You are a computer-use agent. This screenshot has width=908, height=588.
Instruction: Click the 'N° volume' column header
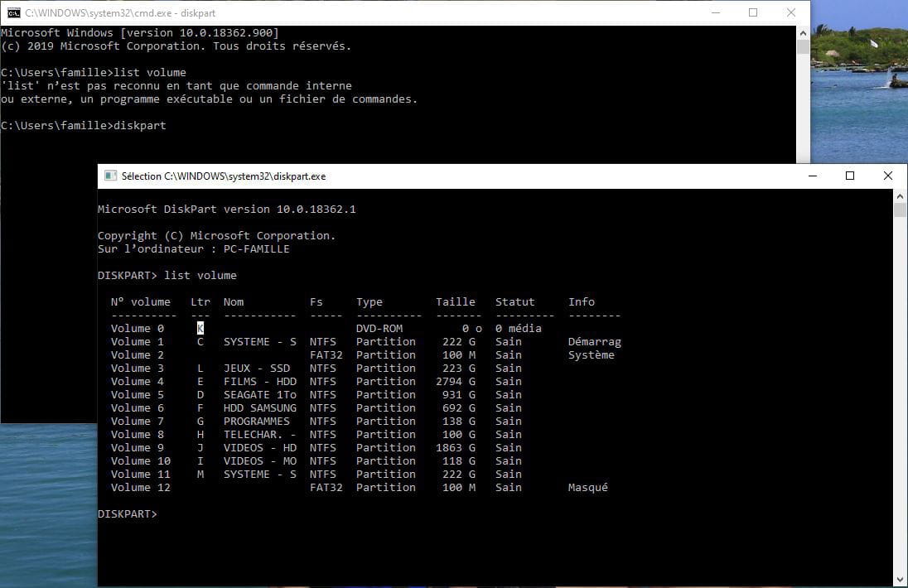click(x=141, y=301)
